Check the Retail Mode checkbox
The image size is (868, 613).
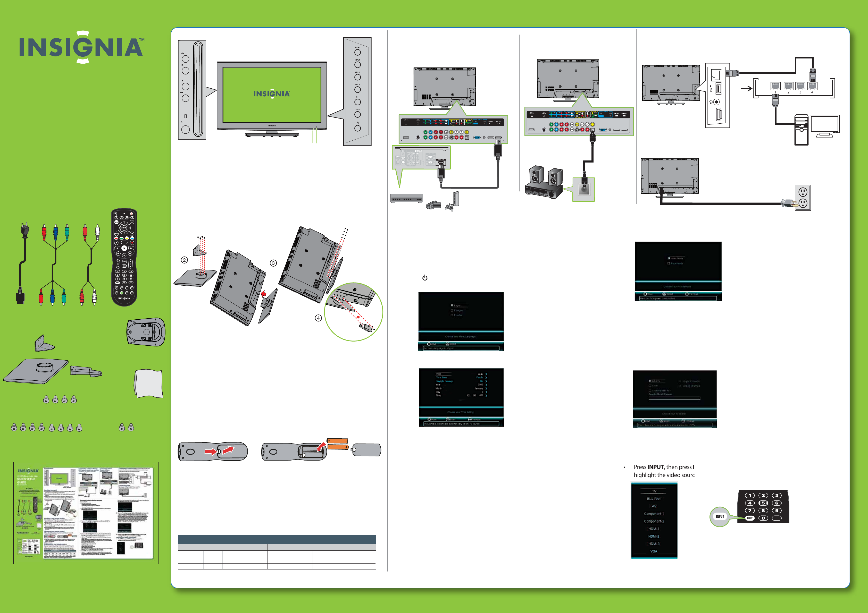(669, 263)
